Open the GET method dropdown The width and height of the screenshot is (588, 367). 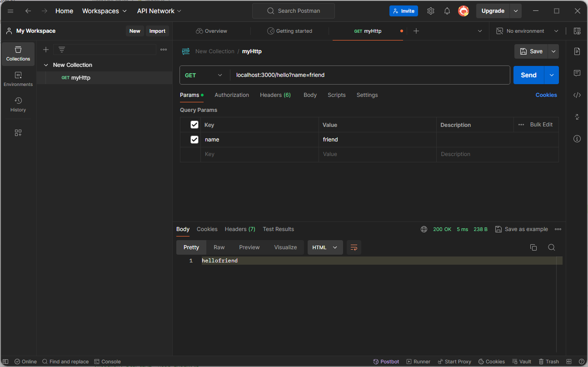click(x=204, y=75)
